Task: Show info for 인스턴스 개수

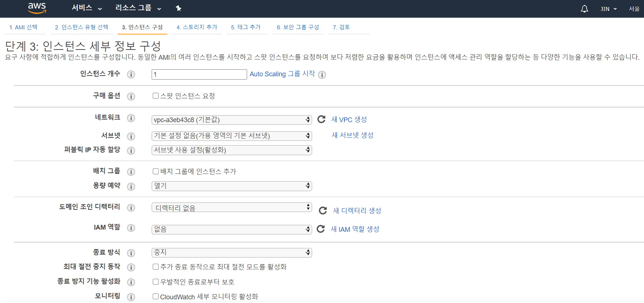Action: pos(131,74)
